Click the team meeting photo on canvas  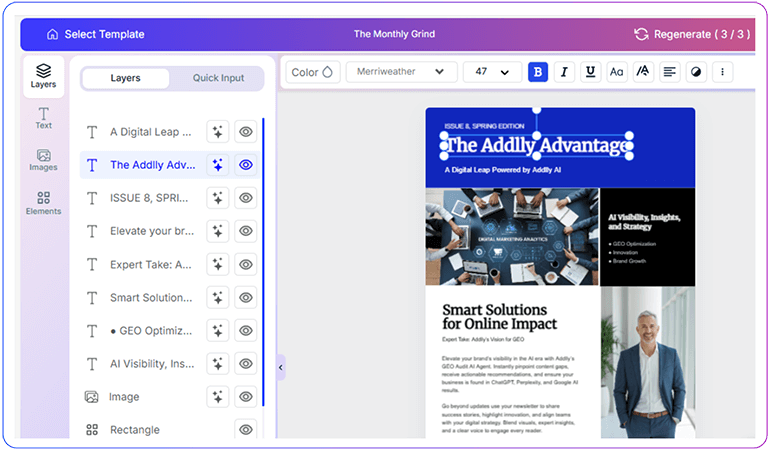click(512, 236)
